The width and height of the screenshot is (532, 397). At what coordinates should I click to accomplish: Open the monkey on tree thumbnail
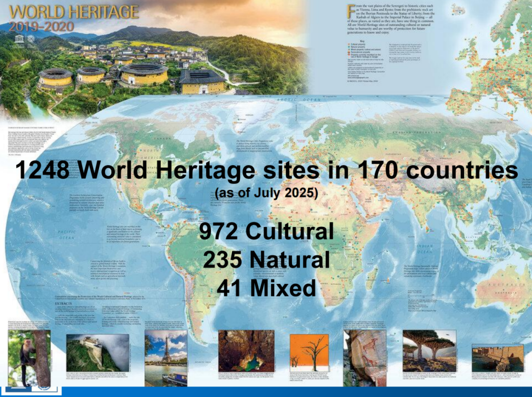pos(29,358)
